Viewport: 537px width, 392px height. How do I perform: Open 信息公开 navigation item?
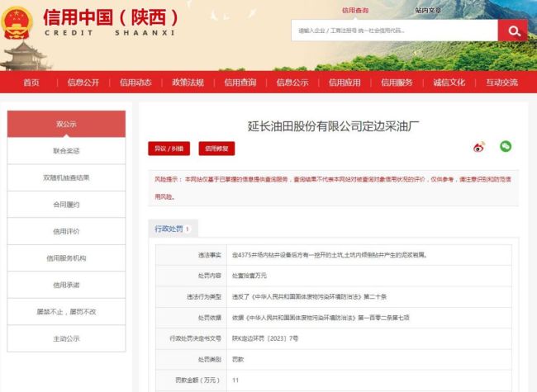point(83,83)
